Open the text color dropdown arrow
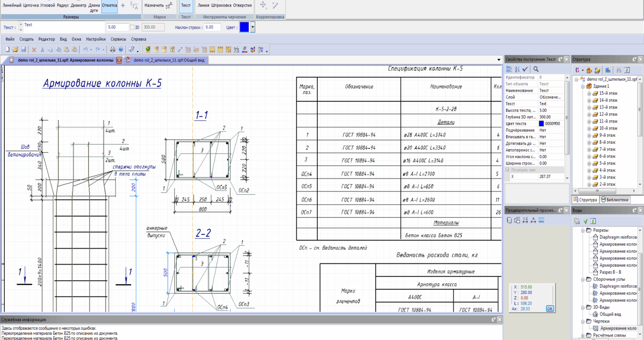Image resolution: width=644 pixels, height=340 pixels. point(252,27)
